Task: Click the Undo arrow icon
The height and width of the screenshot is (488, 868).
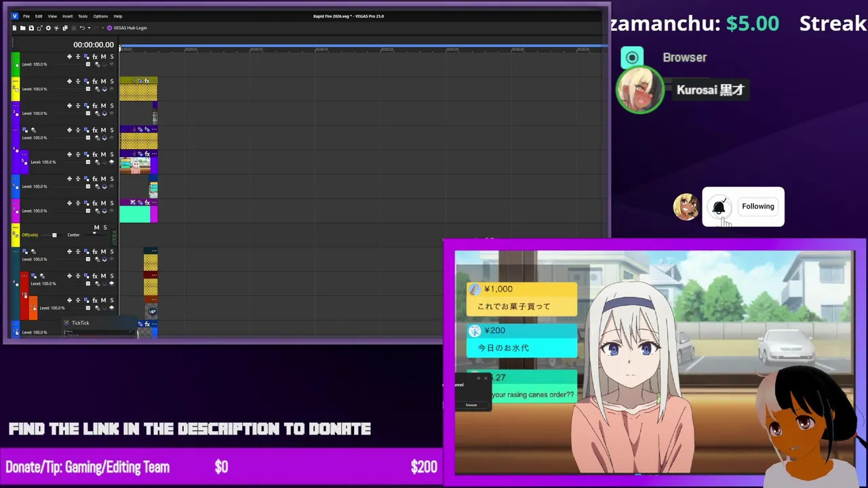Action: [82, 28]
